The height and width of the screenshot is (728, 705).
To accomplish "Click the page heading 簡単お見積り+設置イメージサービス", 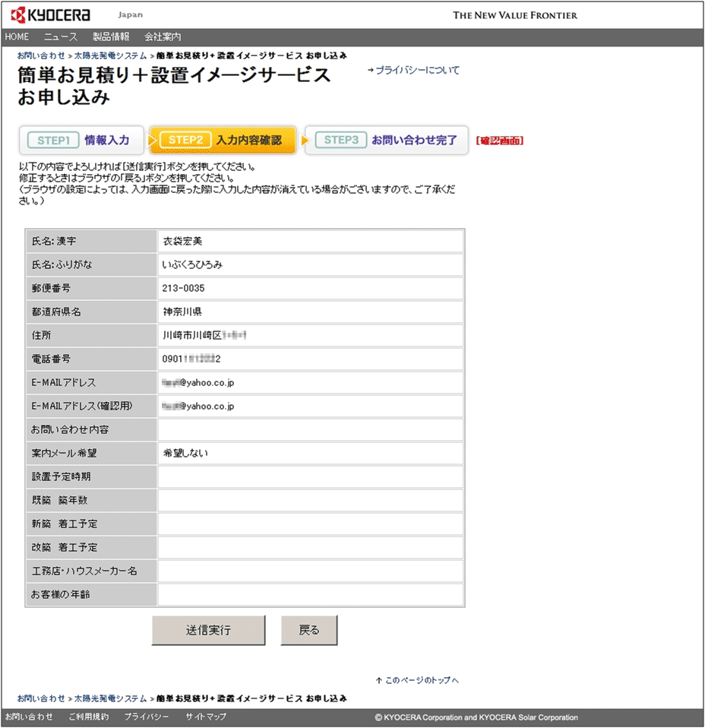I will click(174, 75).
